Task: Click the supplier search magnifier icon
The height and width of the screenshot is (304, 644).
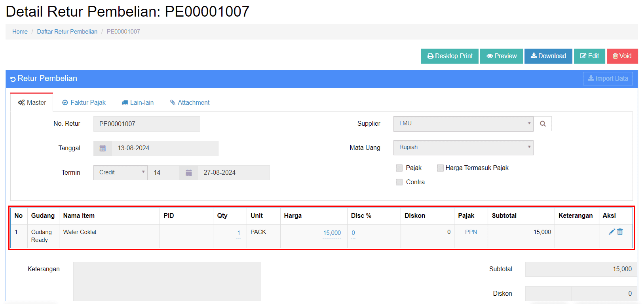Action: click(543, 124)
